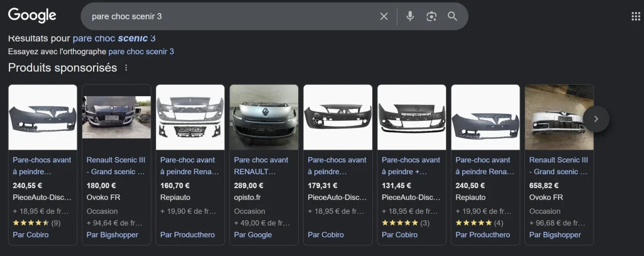Viewport: 644px width, 256px height.
Task: Clear the search query with X
Action: (x=384, y=16)
